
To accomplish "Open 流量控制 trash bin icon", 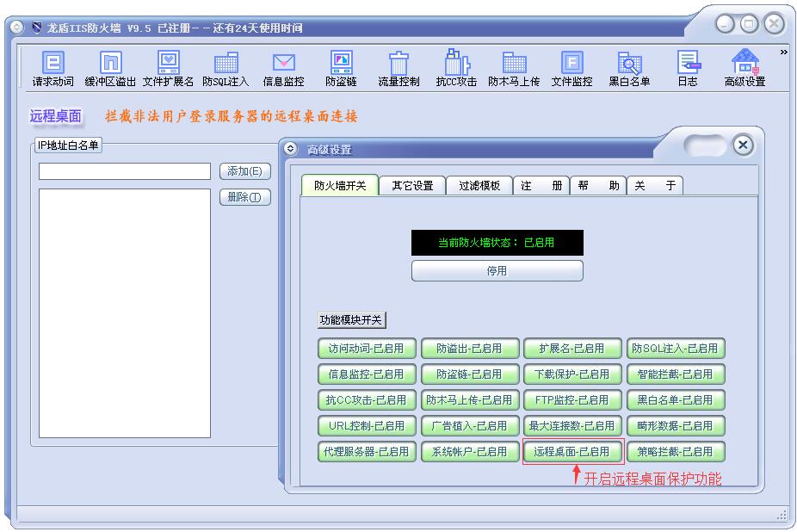I will click(x=399, y=69).
